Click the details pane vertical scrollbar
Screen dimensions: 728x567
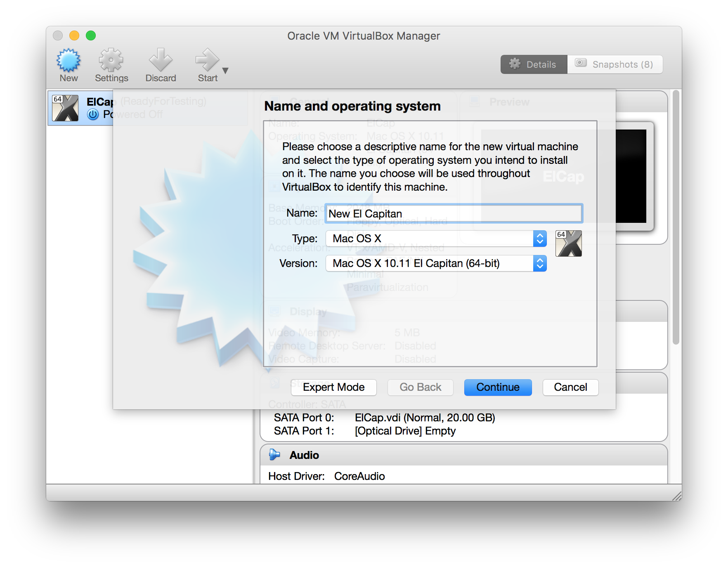point(676,217)
